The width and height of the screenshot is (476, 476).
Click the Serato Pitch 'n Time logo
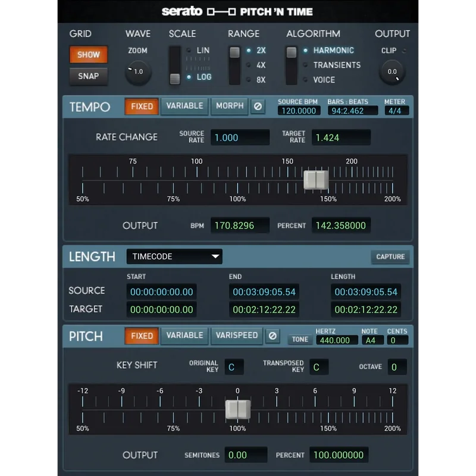pos(237,12)
